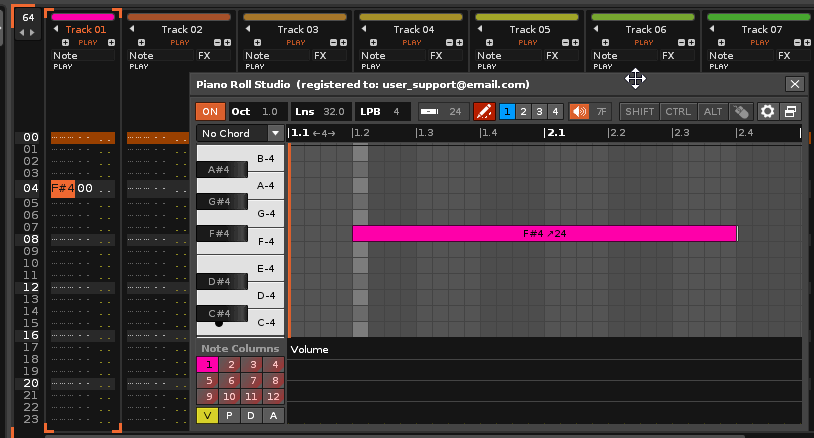
Task: Click the 2.1 timeline marker
Action: pyautogui.click(x=554, y=133)
